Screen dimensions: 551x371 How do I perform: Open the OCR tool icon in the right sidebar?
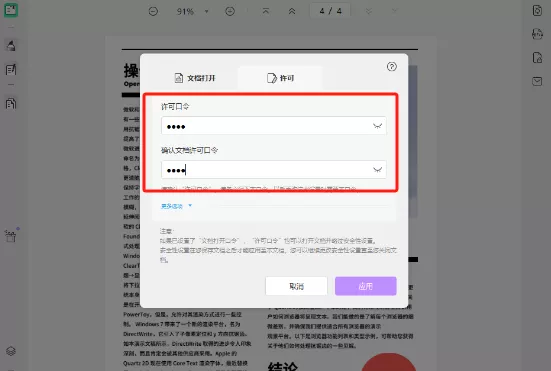(537, 11)
